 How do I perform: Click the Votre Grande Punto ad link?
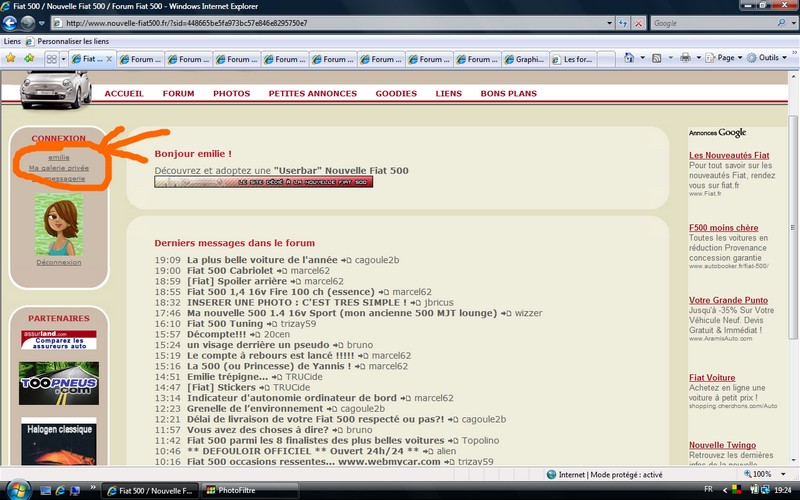pos(728,300)
